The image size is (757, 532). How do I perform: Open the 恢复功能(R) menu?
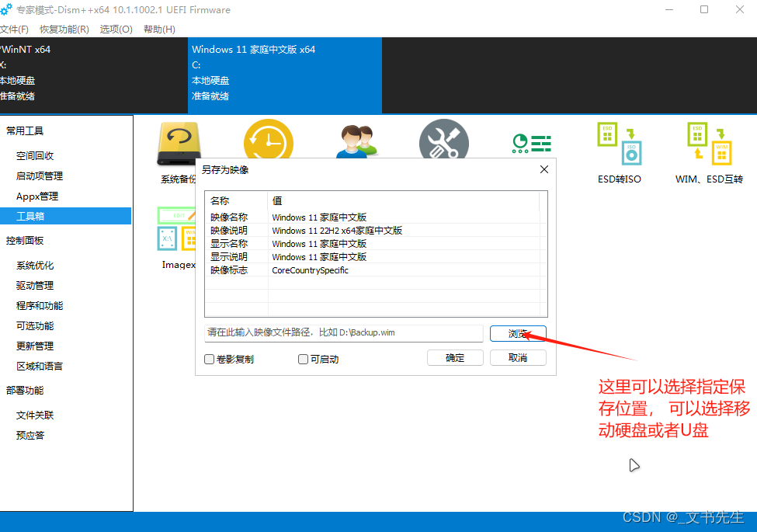[64, 30]
